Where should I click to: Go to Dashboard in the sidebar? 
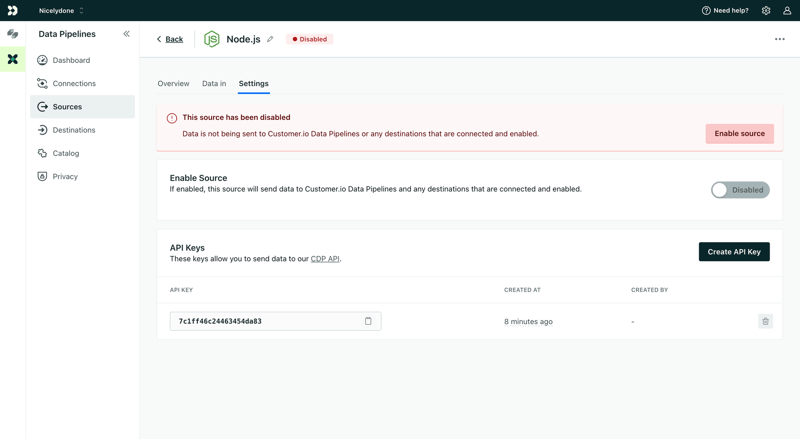coord(82,60)
